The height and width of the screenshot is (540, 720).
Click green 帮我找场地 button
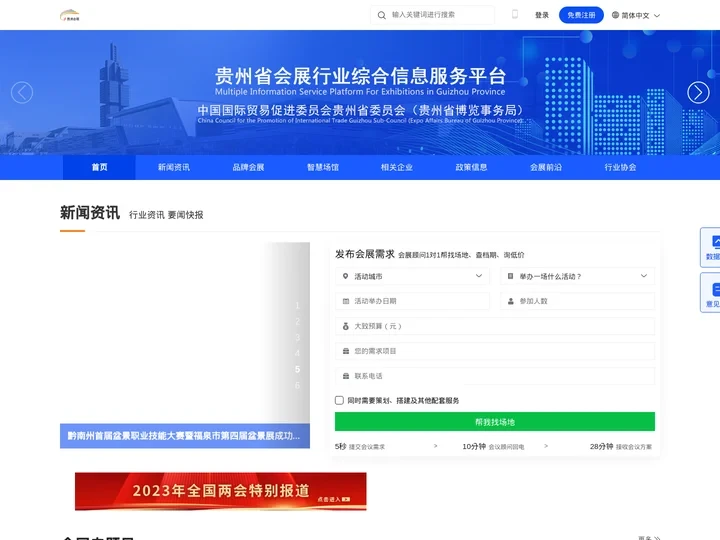(x=495, y=422)
